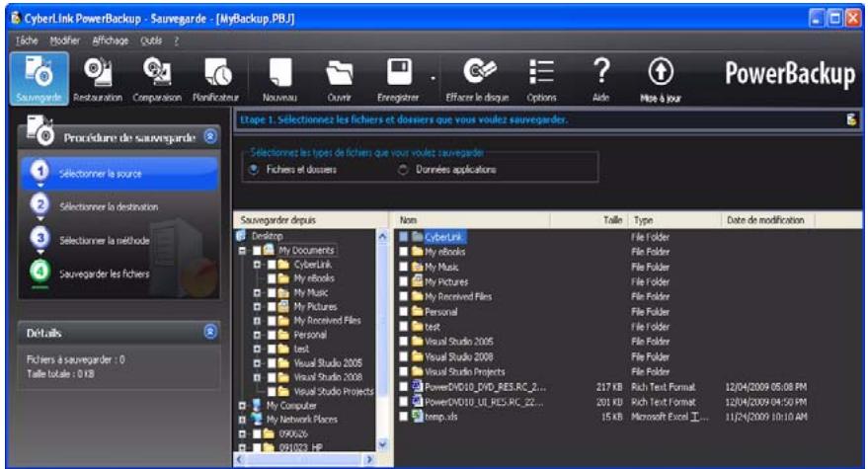
Task: Open the ? help menu
Action: click(177, 40)
